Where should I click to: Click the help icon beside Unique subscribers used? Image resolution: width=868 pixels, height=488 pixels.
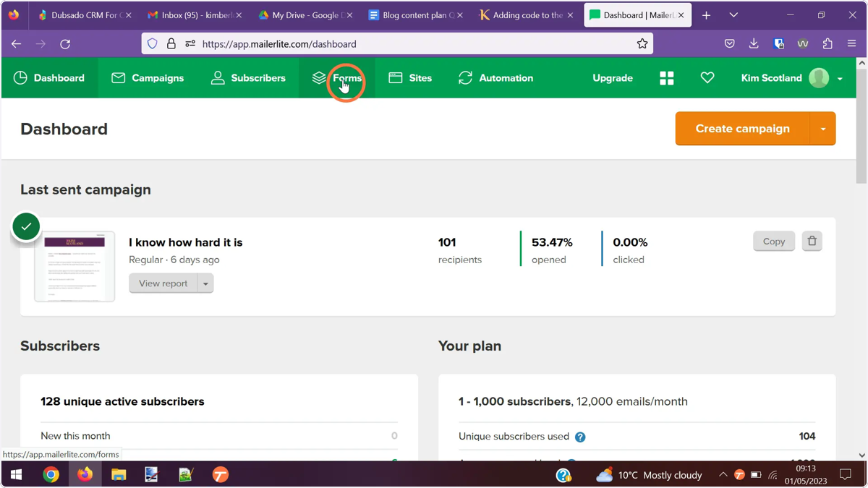click(580, 437)
